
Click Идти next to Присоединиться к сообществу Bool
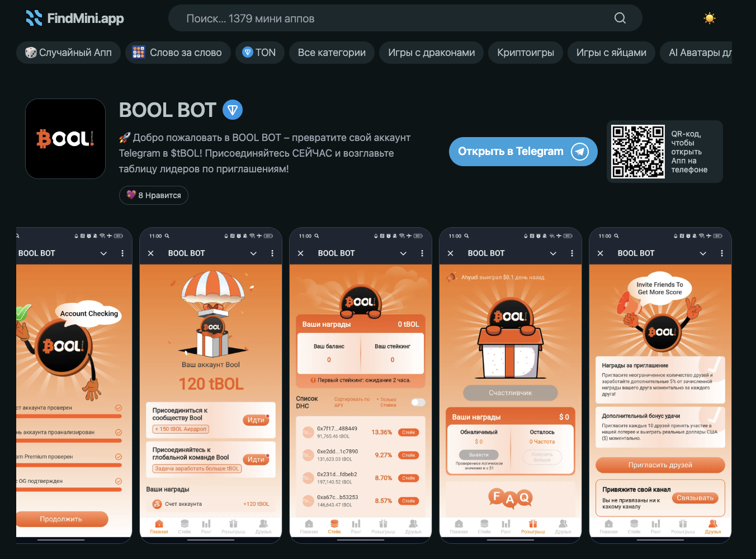coord(256,420)
